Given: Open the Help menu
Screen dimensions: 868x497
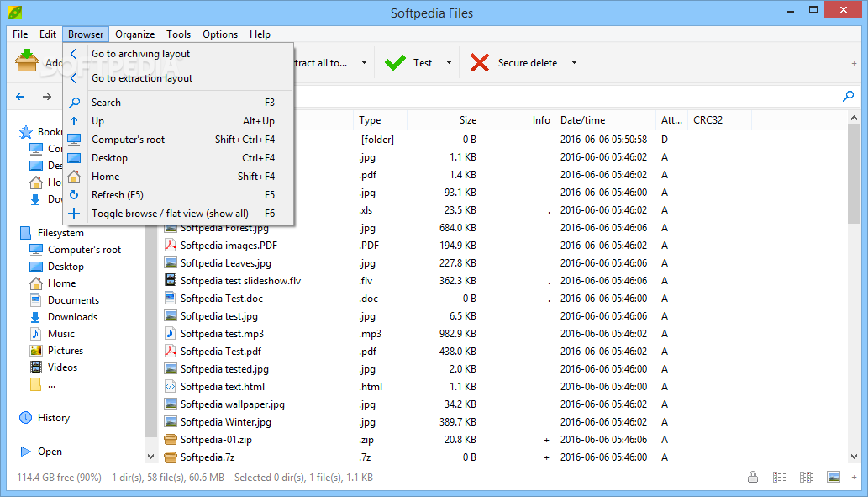Looking at the screenshot, I should (x=260, y=34).
